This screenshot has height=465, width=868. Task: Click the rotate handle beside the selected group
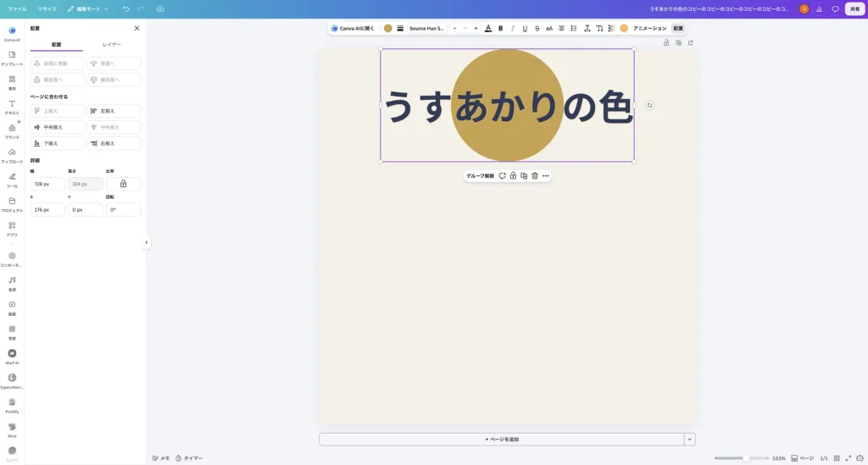click(649, 105)
